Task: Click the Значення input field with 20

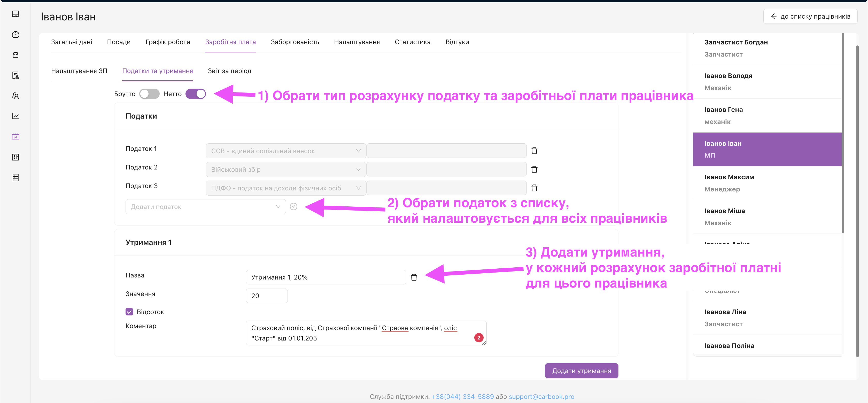Action: coord(267,296)
